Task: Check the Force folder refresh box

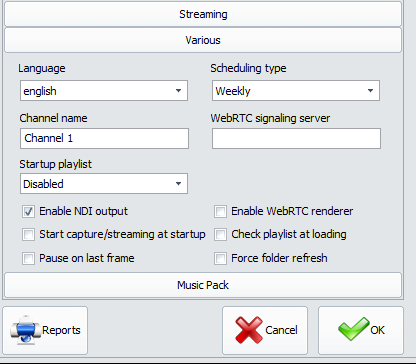Action: click(x=220, y=258)
